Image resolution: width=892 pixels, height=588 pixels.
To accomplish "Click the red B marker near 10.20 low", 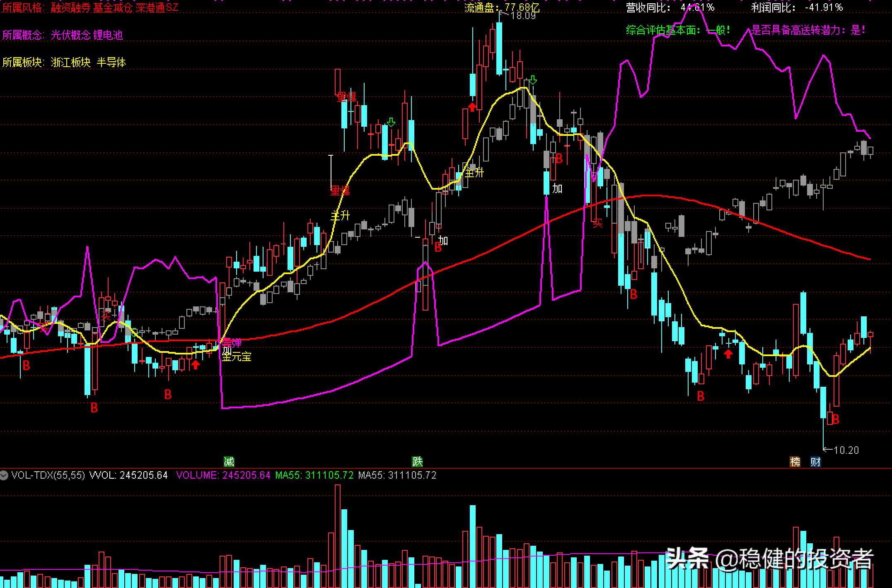I will point(836,419).
